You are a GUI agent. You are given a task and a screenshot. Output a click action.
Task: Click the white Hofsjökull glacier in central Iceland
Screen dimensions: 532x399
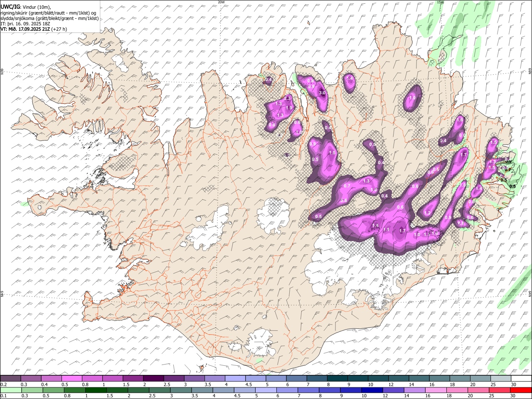273,214
